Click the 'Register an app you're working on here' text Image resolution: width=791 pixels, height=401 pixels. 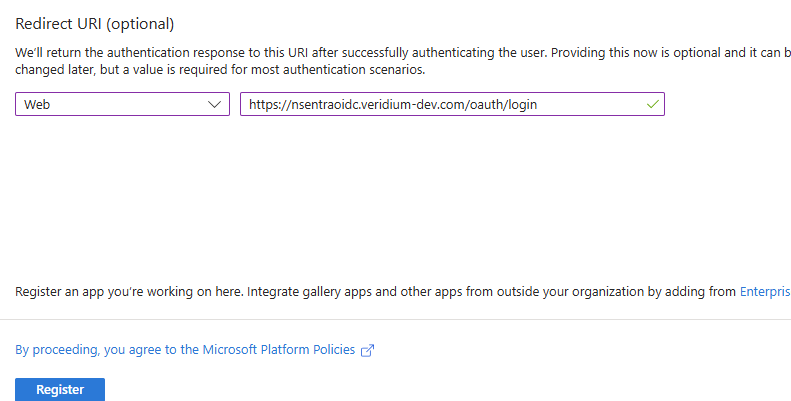(128, 291)
